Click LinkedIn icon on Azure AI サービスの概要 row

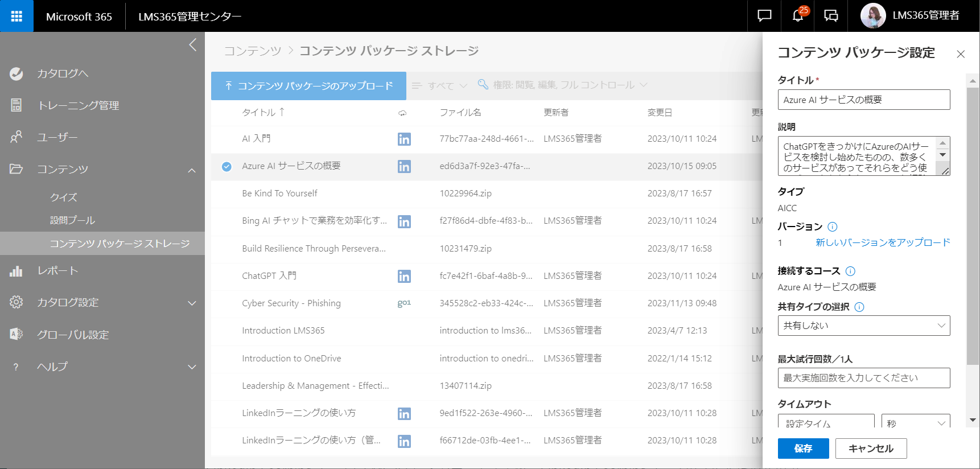click(x=404, y=166)
